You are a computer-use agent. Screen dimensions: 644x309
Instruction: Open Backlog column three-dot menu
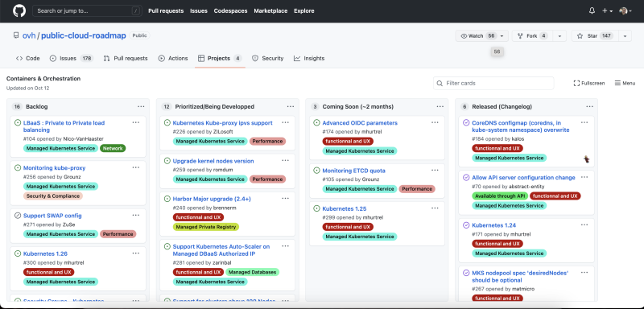tap(141, 107)
